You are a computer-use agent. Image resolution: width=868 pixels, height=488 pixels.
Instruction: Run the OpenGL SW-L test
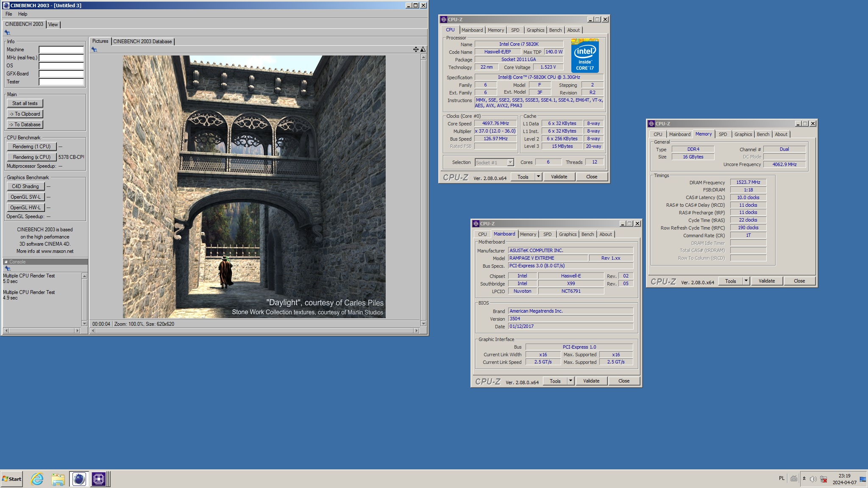25,197
